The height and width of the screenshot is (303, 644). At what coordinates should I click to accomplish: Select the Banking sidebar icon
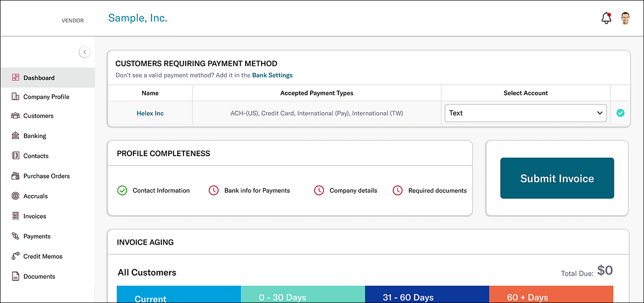pos(15,135)
